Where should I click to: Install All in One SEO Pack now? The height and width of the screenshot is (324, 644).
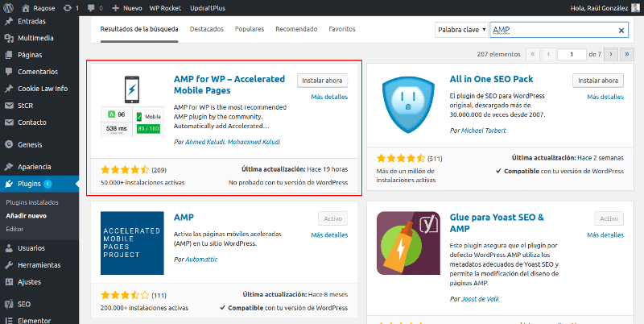click(x=598, y=81)
